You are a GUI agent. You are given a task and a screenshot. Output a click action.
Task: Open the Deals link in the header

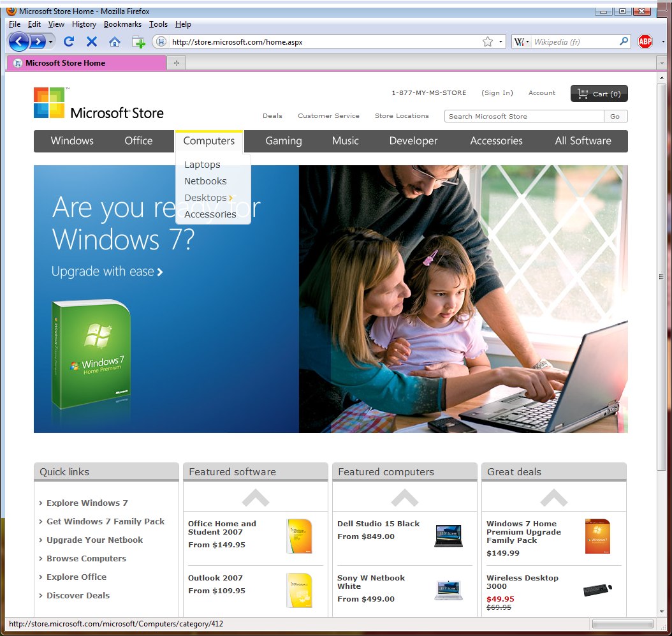(273, 116)
